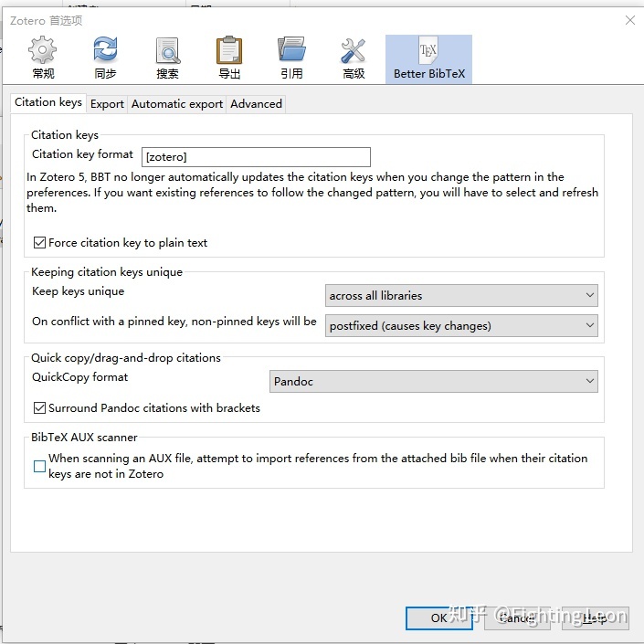Click the Citation key format field
This screenshot has height=644, width=644.
pos(256,157)
